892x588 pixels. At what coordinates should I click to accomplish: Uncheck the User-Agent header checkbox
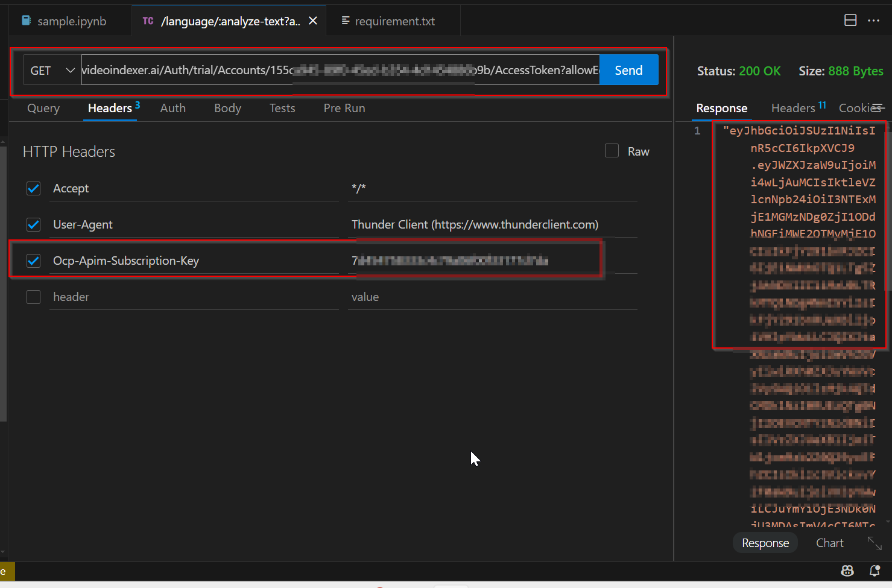coord(34,225)
